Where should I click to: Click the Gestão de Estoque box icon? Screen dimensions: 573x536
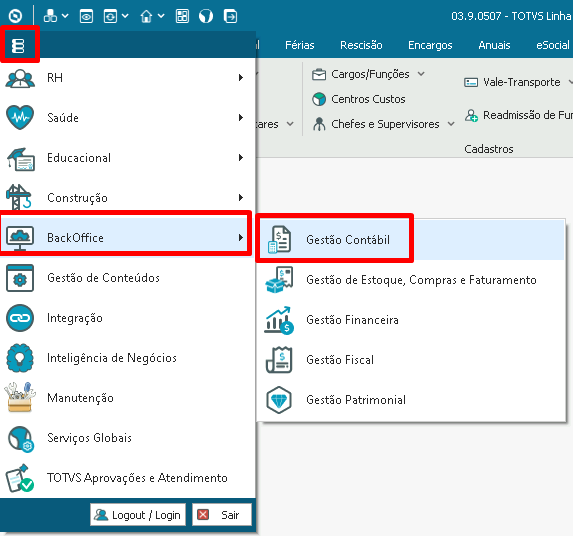pyautogui.click(x=280, y=280)
